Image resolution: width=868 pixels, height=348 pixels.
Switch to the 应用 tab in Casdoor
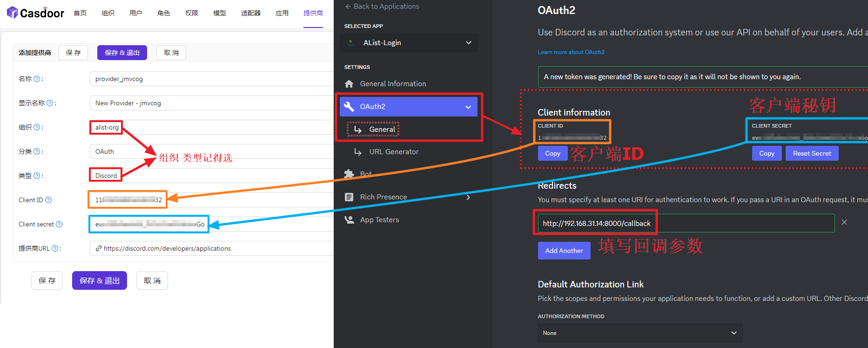tap(282, 13)
